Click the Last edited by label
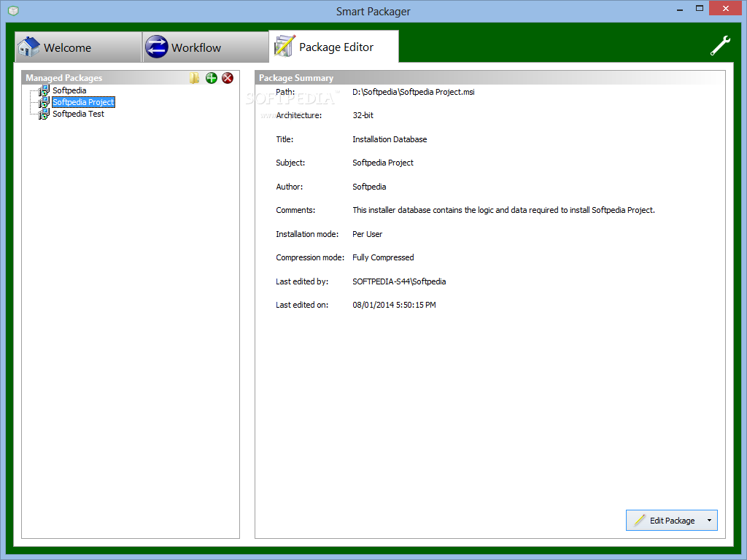The width and height of the screenshot is (747, 560). (302, 281)
